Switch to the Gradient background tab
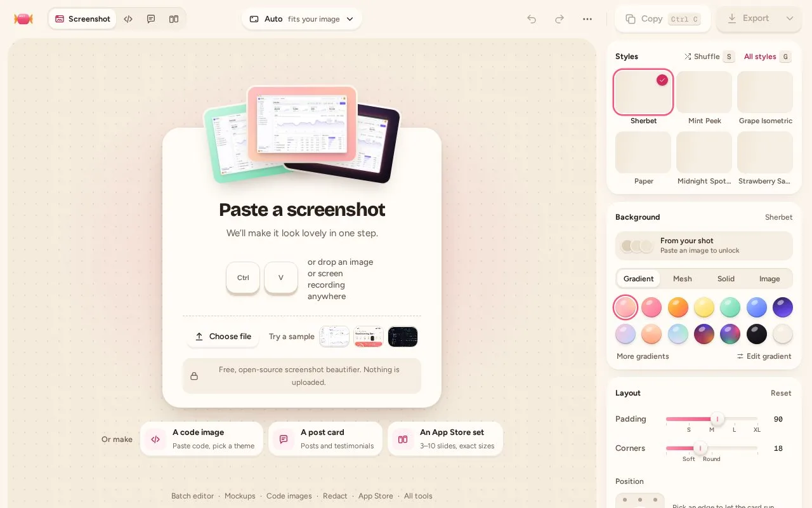This screenshot has height=508, width=812. click(638, 279)
